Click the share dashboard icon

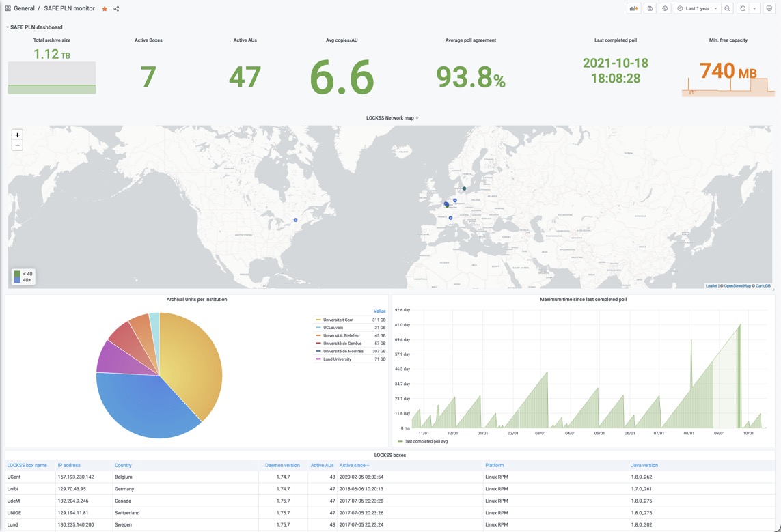pos(114,8)
